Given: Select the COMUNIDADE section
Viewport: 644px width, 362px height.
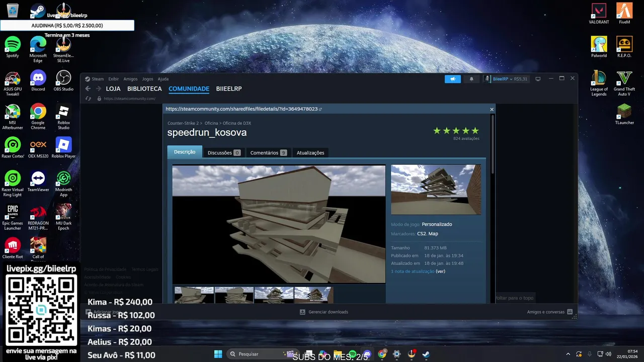Looking at the screenshot, I should click(189, 89).
